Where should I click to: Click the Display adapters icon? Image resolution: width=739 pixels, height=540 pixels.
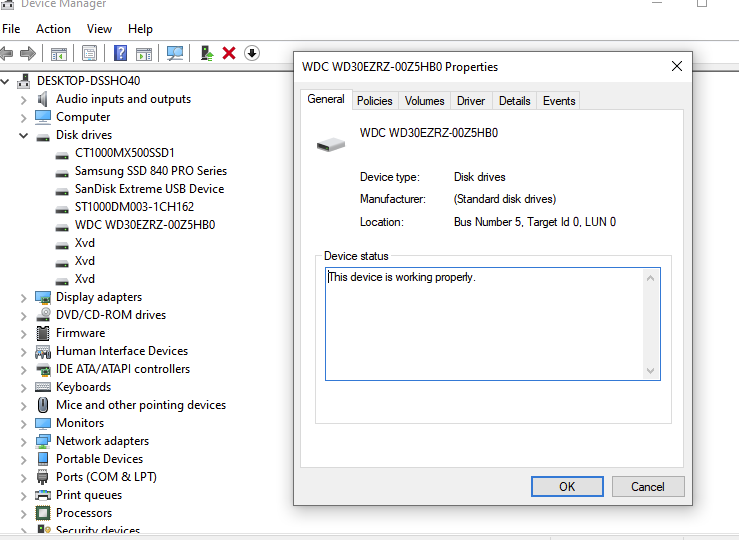tap(43, 297)
